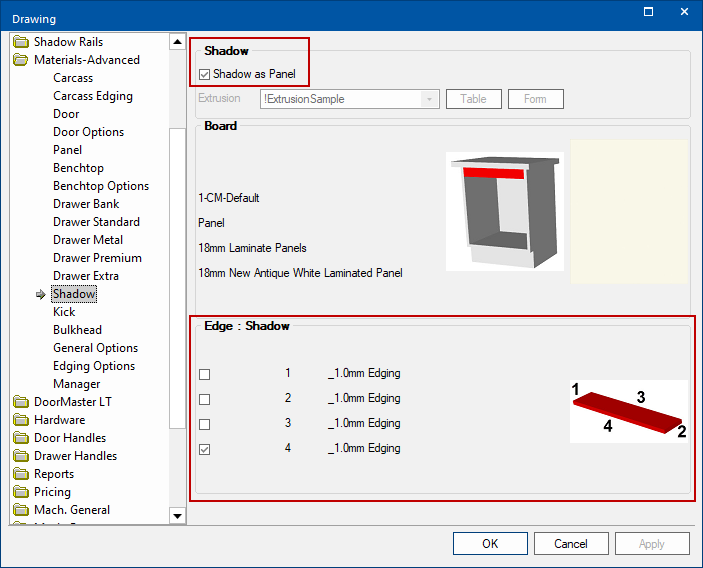Select Carcass Edging in the tree
This screenshot has width=703, height=568.
[92, 96]
